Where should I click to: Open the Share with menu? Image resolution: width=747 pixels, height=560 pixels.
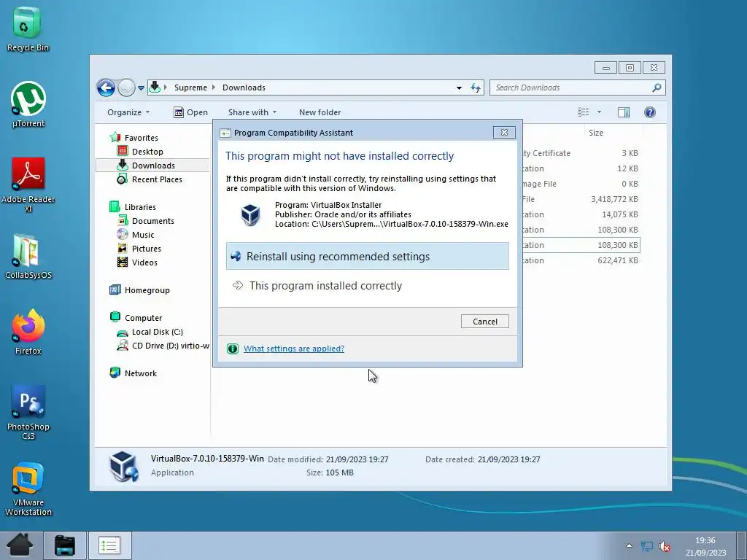click(252, 112)
